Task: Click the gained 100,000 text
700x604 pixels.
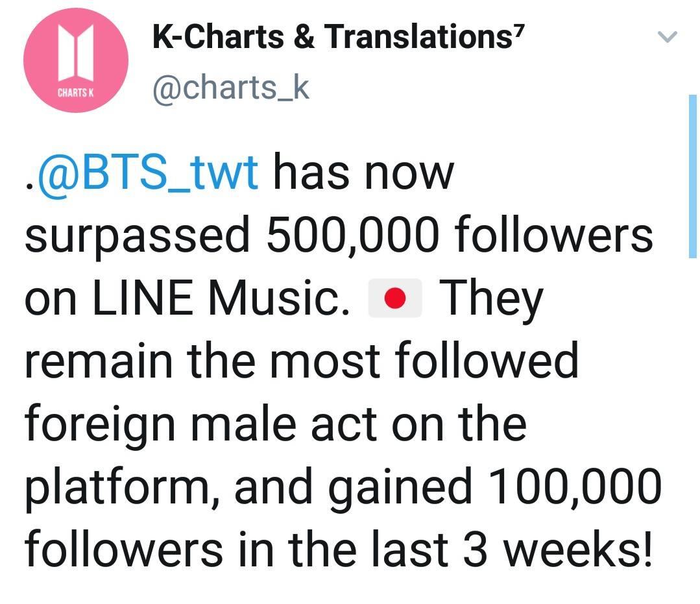Action: tap(496, 486)
